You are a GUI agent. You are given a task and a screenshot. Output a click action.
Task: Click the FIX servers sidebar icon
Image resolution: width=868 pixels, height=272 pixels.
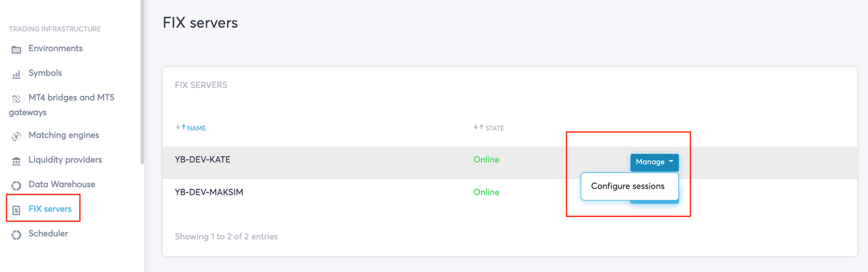tap(16, 210)
